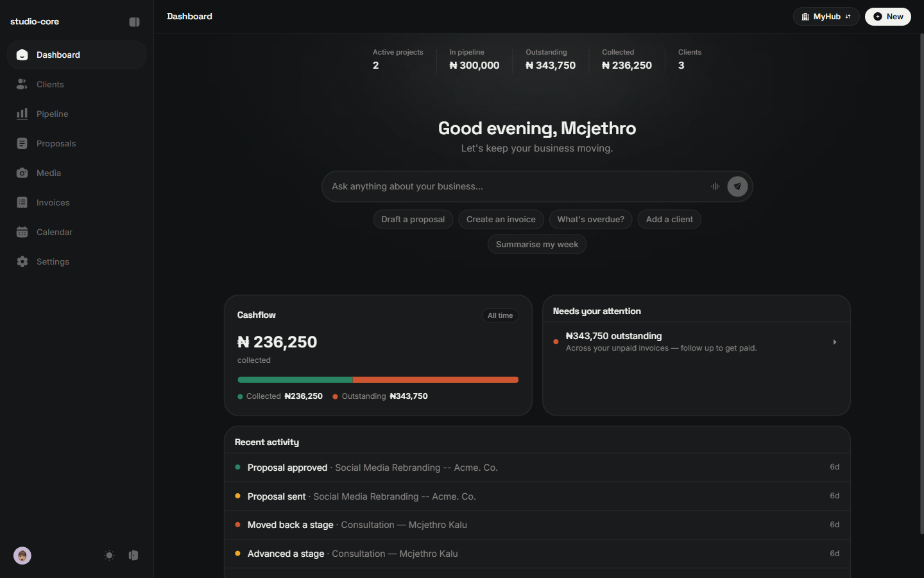Open the Advanced a stage activity row
924x578 pixels.
537,554
